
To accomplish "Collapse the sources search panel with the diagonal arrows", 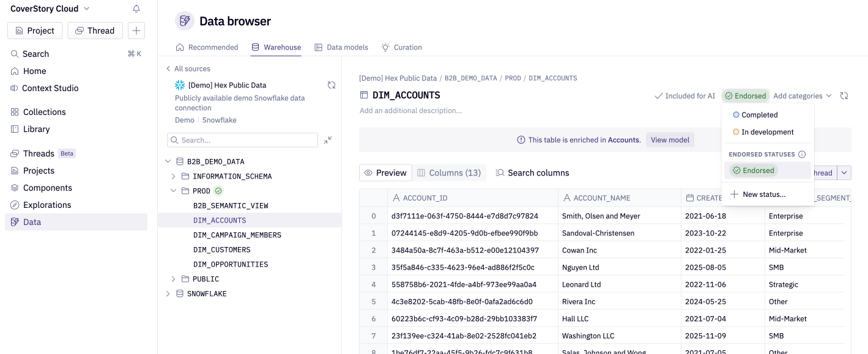I will click(x=327, y=139).
